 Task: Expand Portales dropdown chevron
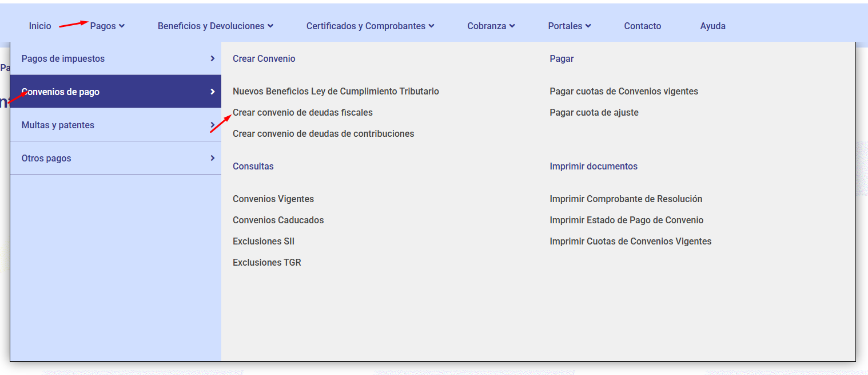588,26
